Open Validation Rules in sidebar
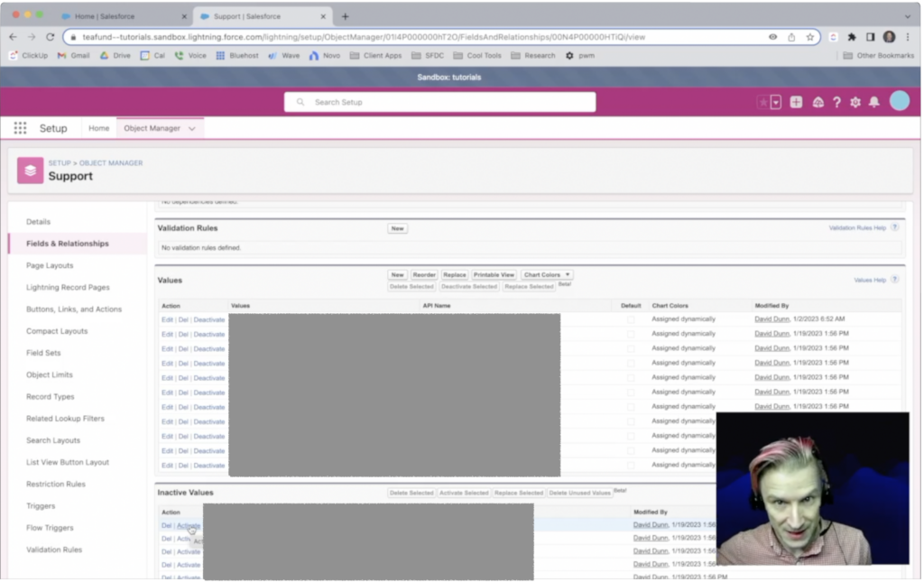 click(x=54, y=550)
